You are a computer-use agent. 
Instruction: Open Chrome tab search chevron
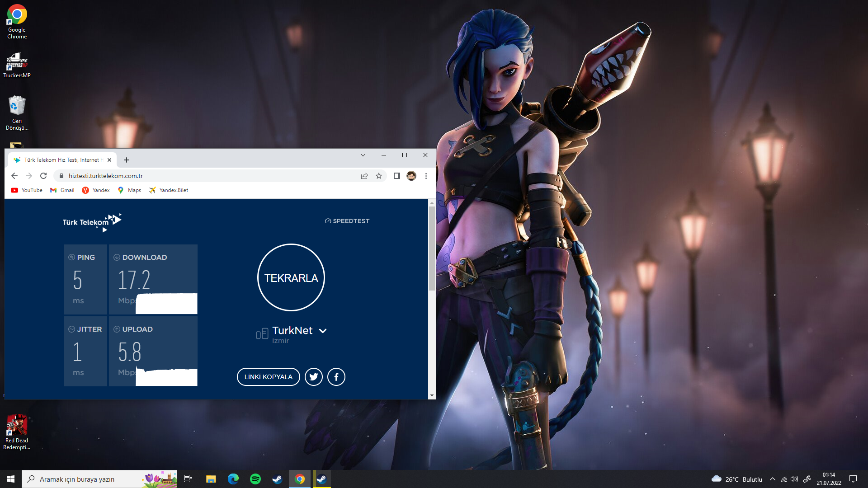(x=363, y=155)
